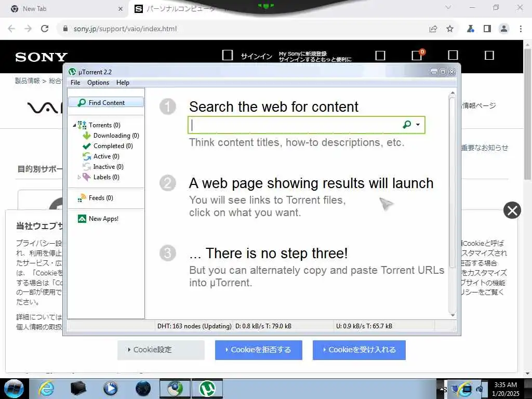Image resolution: width=532 pixels, height=399 pixels.
Task: Click the share page icon in address bar
Action: point(433,29)
